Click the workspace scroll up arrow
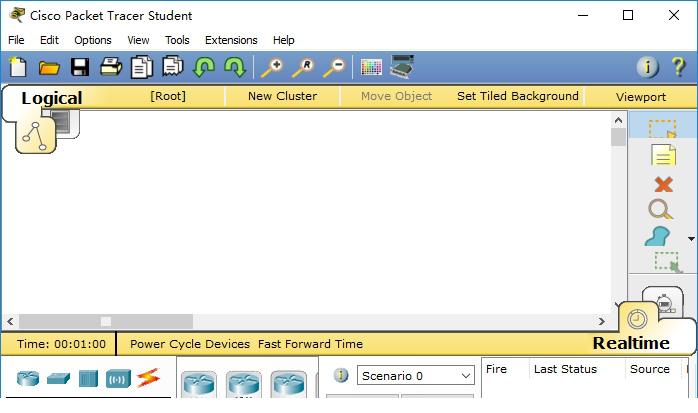Viewport: 698px width, 413px height. [x=618, y=120]
